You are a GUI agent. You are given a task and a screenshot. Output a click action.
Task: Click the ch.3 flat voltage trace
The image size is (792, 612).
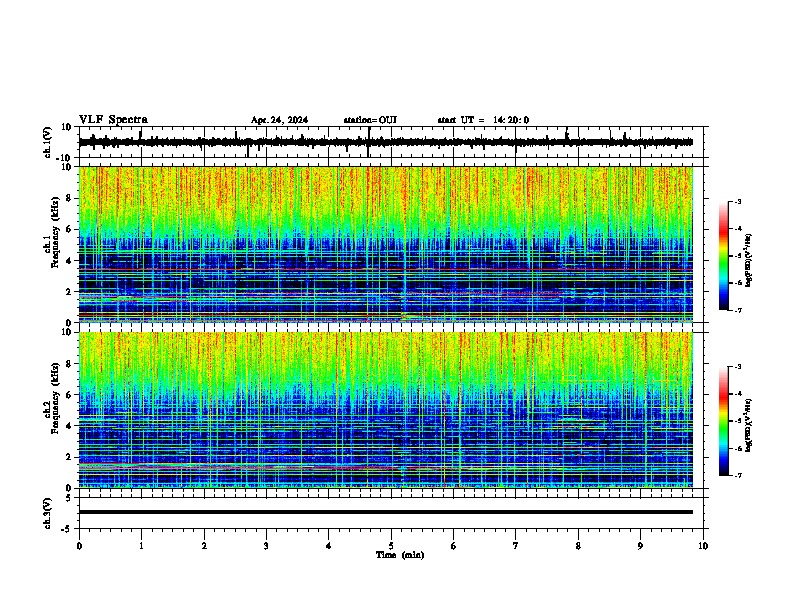pyautogui.click(x=385, y=512)
